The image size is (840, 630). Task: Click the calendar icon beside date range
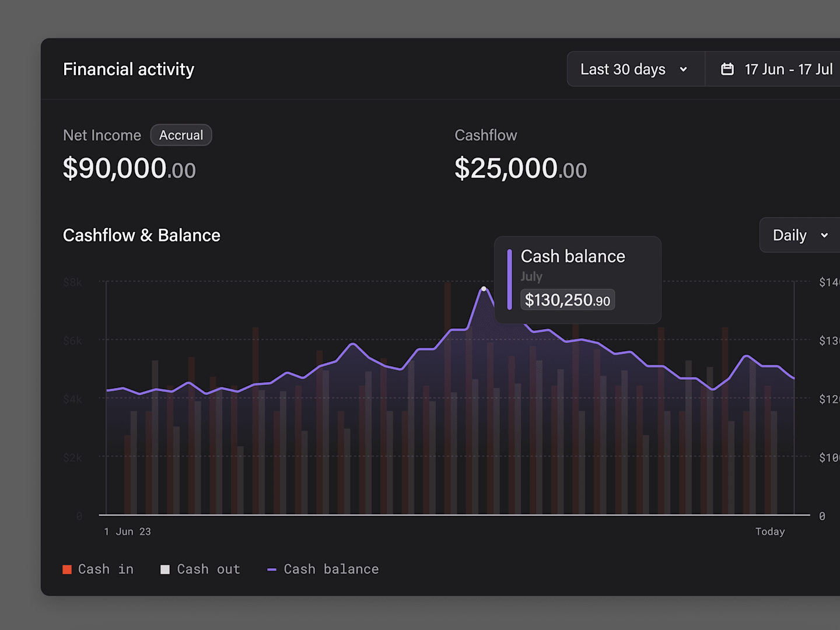727,69
